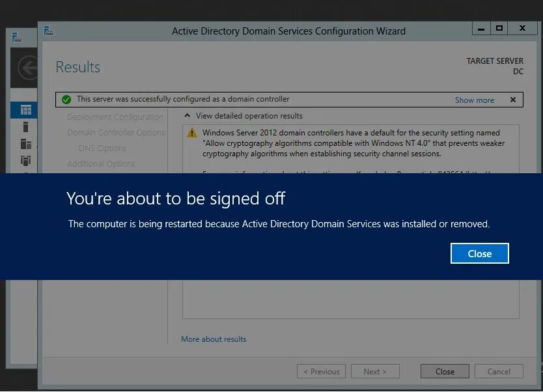
Task: Click the Next button in wizard
Action: pos(375,371)
